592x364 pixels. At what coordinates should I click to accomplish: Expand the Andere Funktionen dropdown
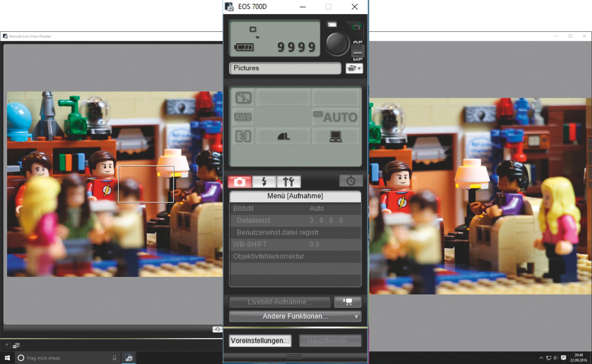tap(295, 316)
